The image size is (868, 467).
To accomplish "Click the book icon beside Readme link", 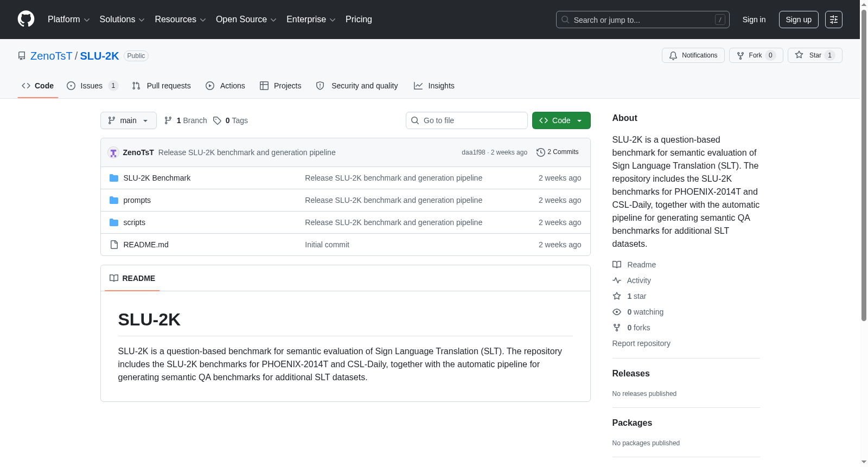I will coord(617,265).
